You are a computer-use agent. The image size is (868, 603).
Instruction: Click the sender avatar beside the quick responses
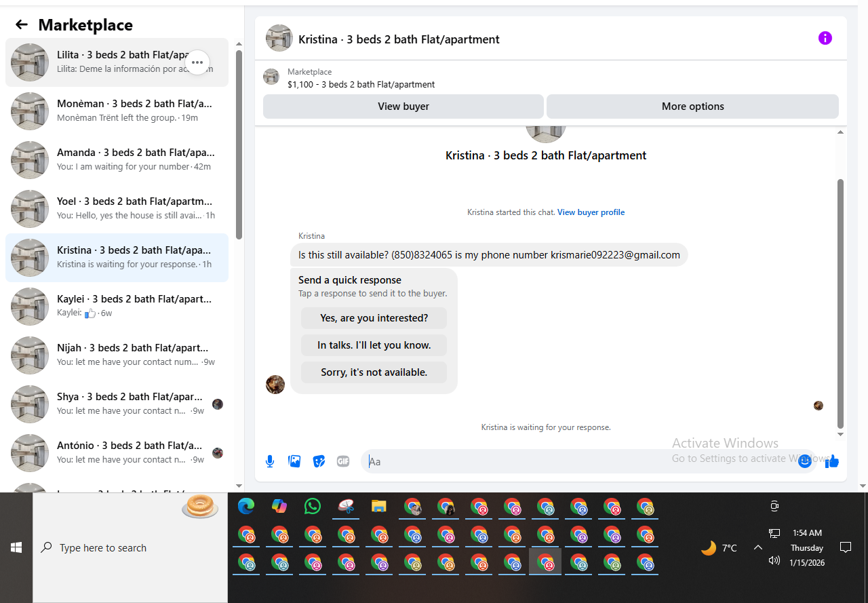tap(275, 384)
